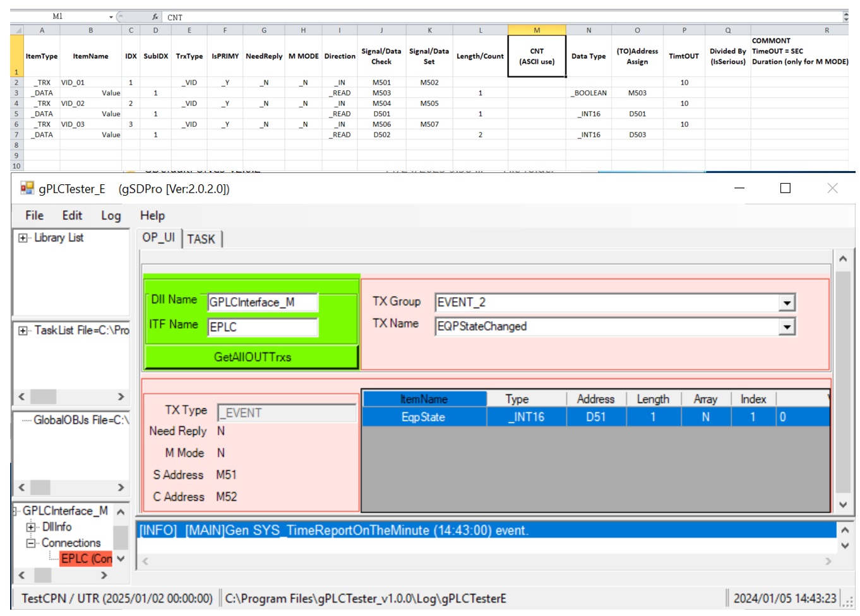Open the File menu
This screenshot has height=616, width=860.
pyautogui.click(x=34, y=216)
